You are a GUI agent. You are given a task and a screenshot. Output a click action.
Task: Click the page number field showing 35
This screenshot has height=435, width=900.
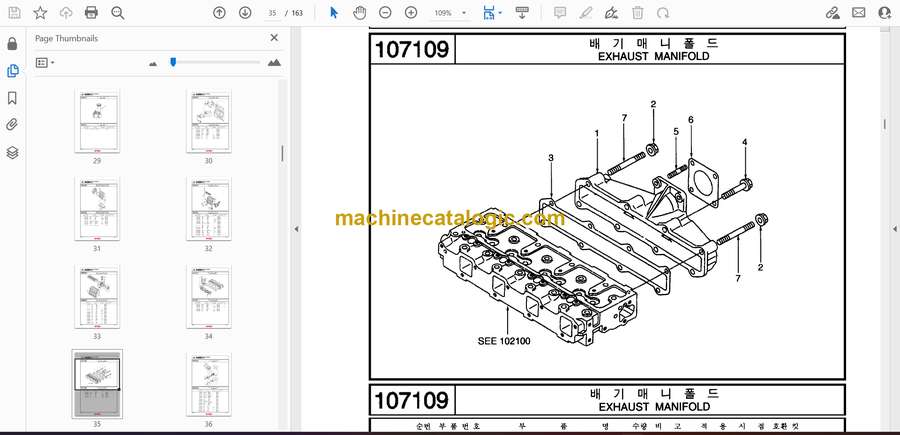[273, 13]
